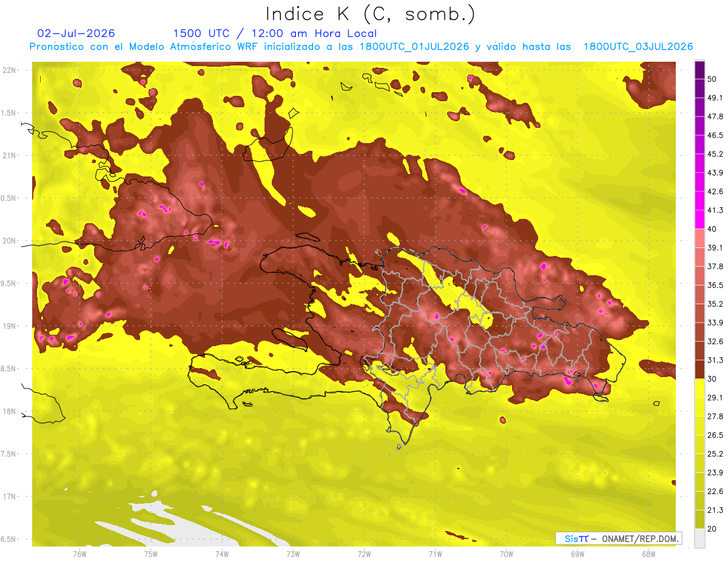Click the '74W' longitude label
This screenshot has width=728, height=562.
click(222, 554)
